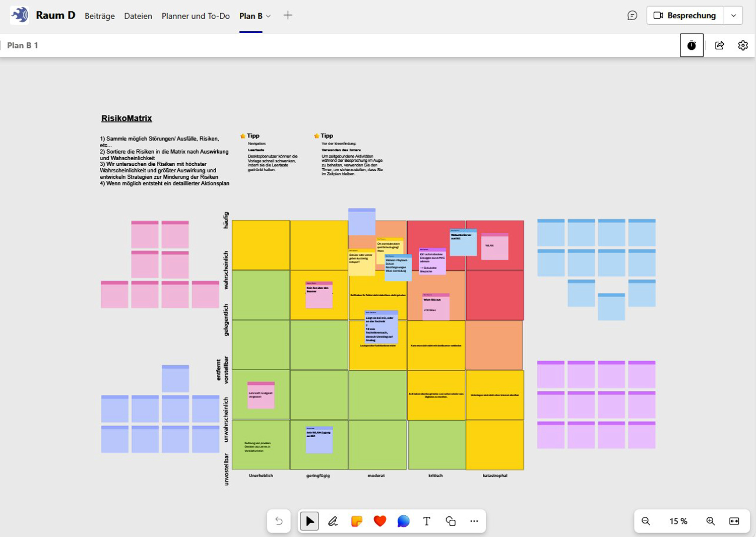
Task: Click the blue comment bubble tool
Action: 403,521
